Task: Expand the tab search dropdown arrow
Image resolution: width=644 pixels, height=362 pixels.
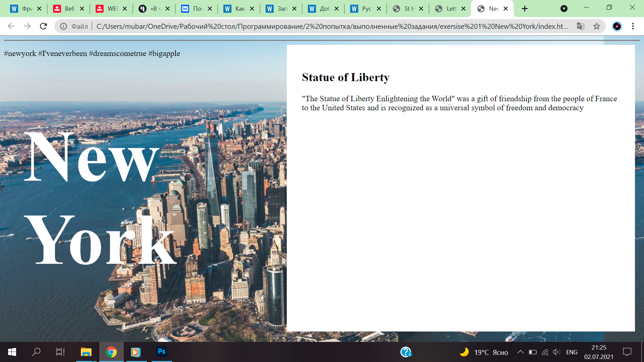Action: coord(564,9)
